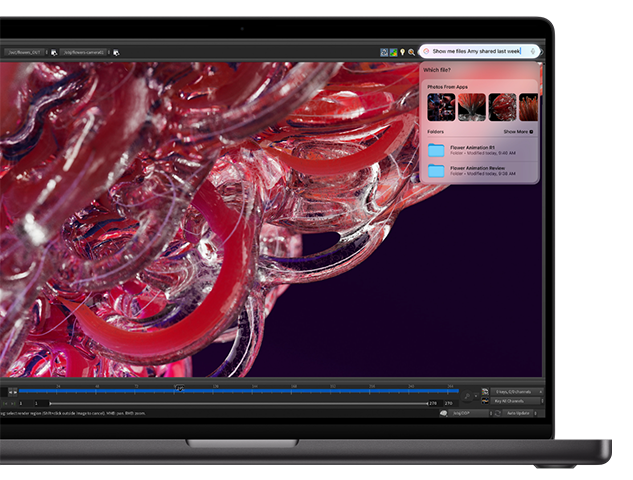Image resolution: width=633 pixels, height=480 pixels.
Task: Click the play backward/forward buttons on timeline
Action: pyautogui.click(x=13, y=391)
